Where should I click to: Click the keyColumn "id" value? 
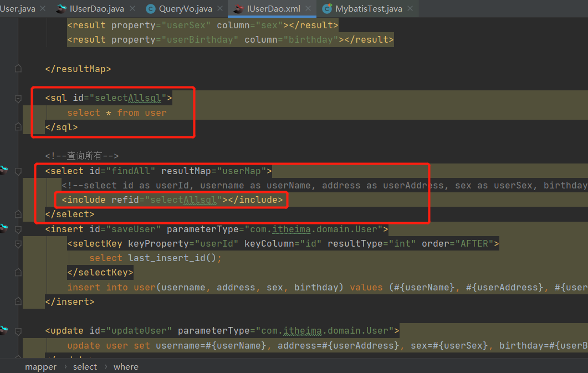click(310, 244)
